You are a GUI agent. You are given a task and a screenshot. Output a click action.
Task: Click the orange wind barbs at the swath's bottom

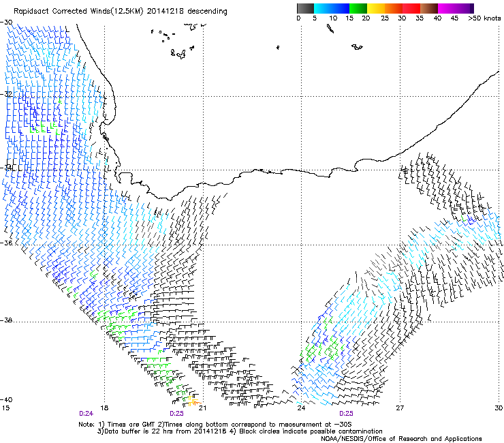[197, 402]
